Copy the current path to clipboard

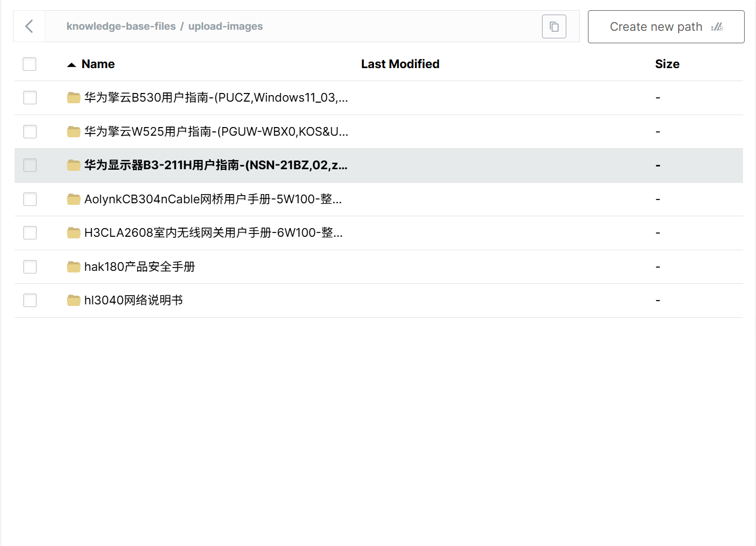click(x=554, y=26)
